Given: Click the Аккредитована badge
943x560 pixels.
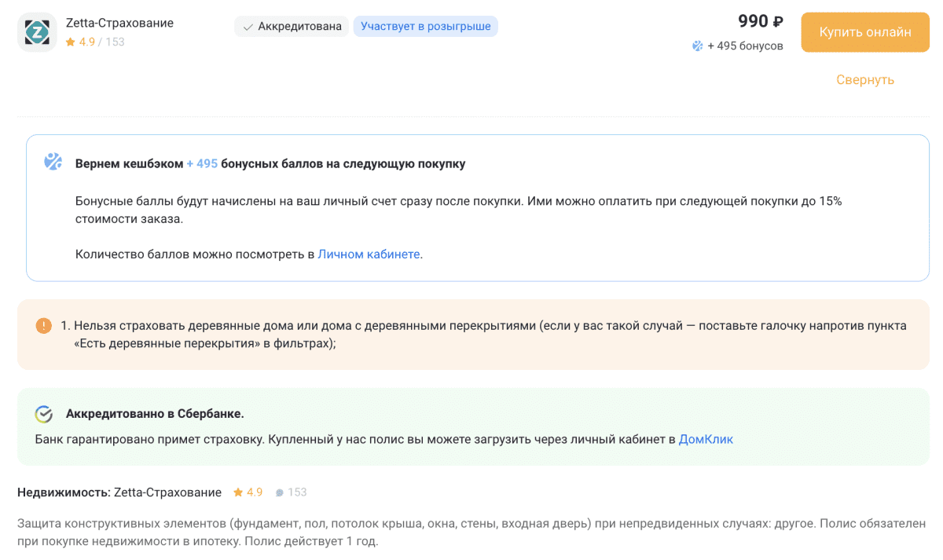Looking at the screenshot, I should (x=292, y=27).
